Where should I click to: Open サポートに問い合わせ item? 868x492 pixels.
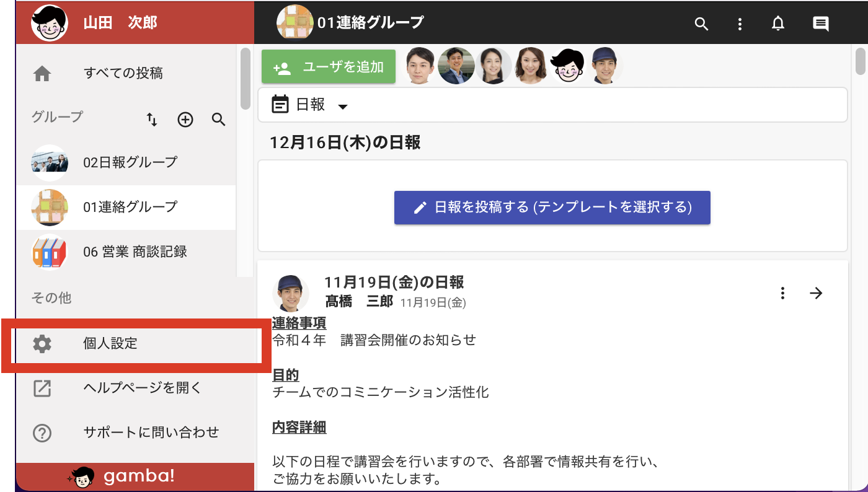click(x=135, y=433)
